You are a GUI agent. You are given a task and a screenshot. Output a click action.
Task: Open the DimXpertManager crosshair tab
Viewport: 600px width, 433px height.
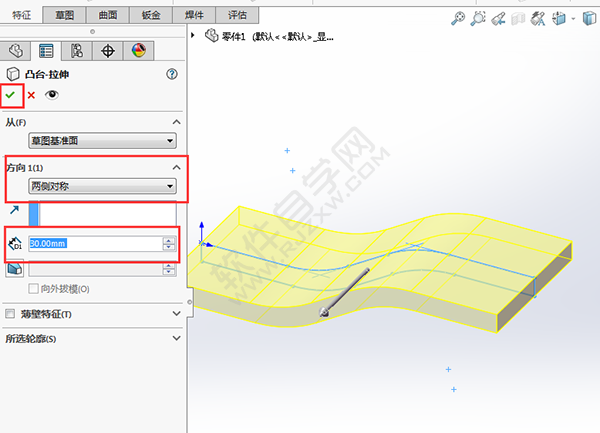[x=108, y=50]
